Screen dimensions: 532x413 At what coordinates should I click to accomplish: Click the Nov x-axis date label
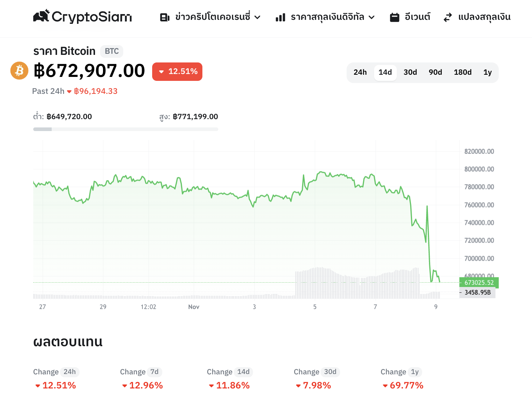(x=194, y=307)
